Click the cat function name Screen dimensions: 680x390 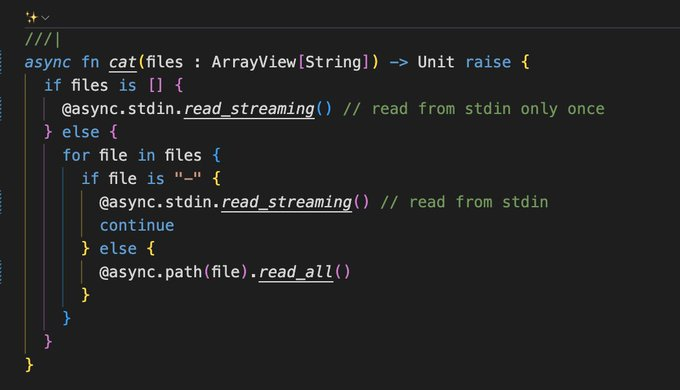coord(123,62)
